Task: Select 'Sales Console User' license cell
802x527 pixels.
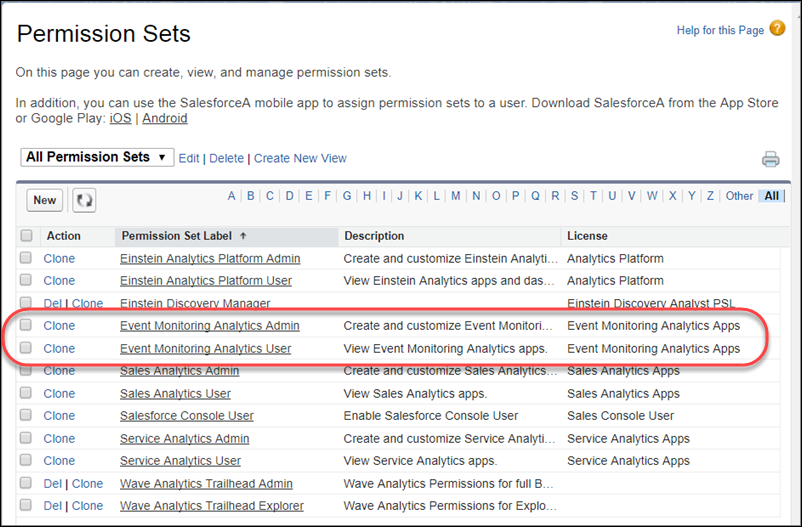Action: [620, 415]
